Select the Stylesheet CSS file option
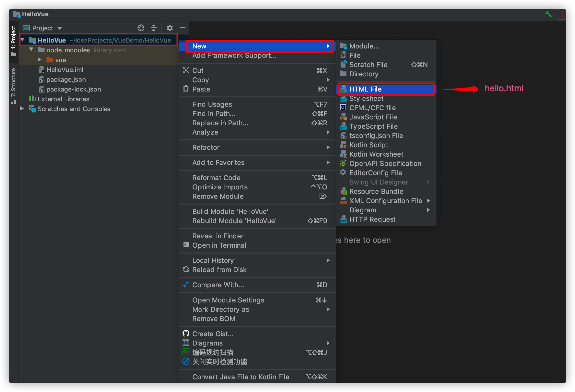The width and height of the screenshot is (575, 392). tap(366, 99)
